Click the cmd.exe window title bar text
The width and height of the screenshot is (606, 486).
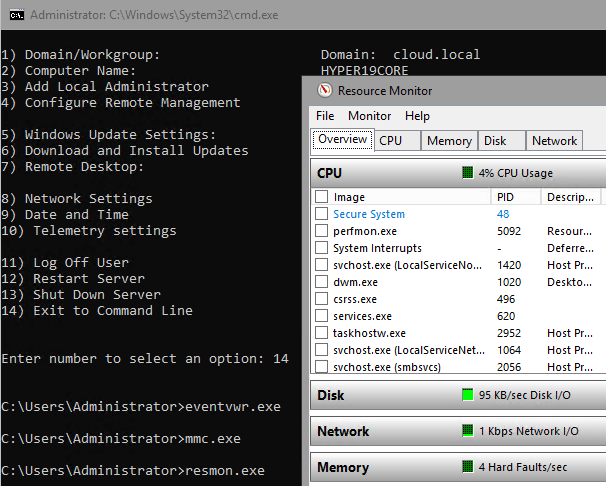(x=154, y=15)
